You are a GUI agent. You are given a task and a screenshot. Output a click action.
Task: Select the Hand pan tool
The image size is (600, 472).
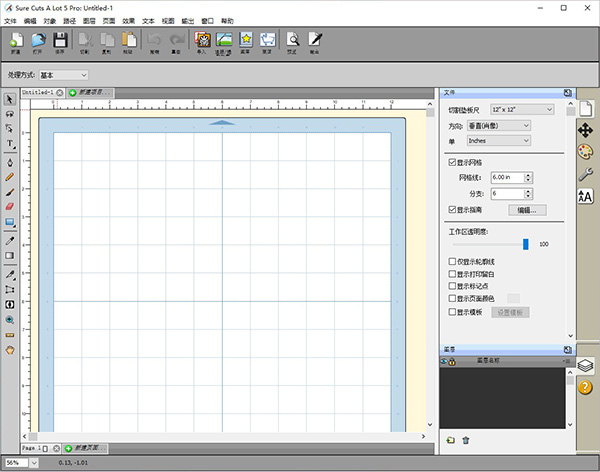click(10, 350)
